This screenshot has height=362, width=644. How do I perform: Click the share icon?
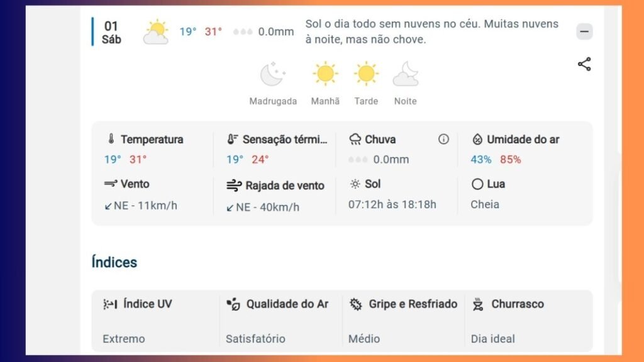(x=584, y=64)
